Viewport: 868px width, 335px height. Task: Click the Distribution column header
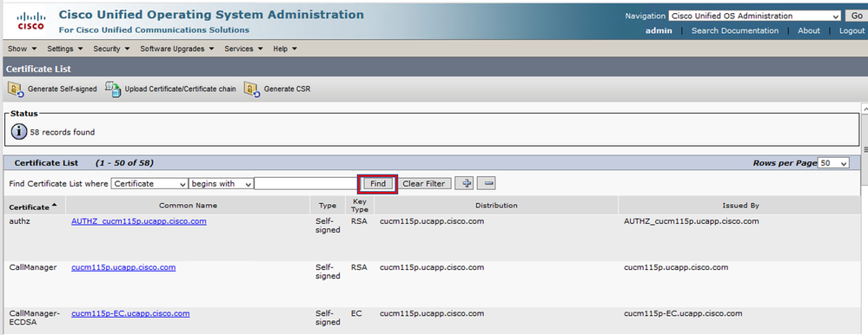(496, 205)
